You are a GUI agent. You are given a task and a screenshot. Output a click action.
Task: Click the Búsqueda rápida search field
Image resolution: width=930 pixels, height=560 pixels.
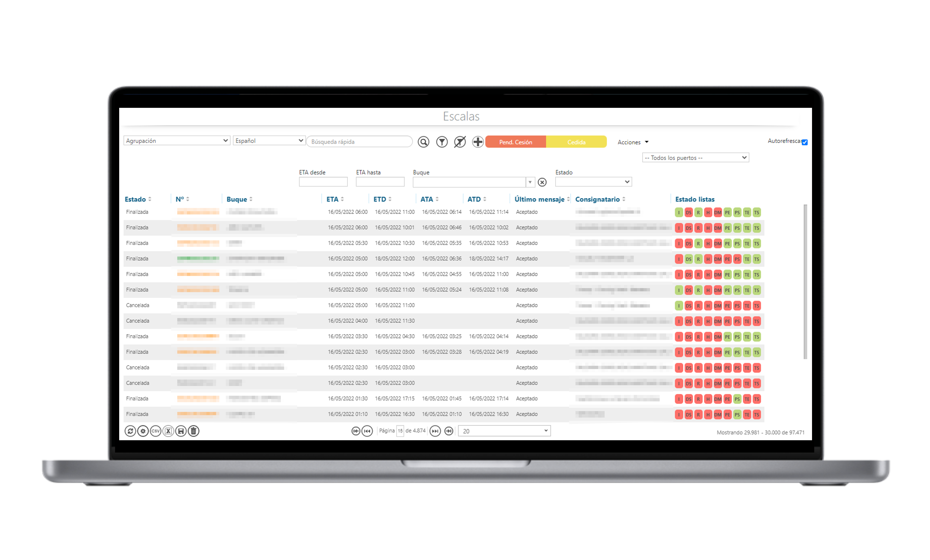tap(359, 142)
